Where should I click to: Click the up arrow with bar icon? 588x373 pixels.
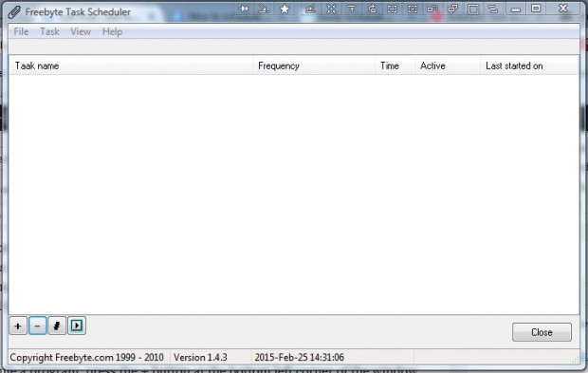352,9
